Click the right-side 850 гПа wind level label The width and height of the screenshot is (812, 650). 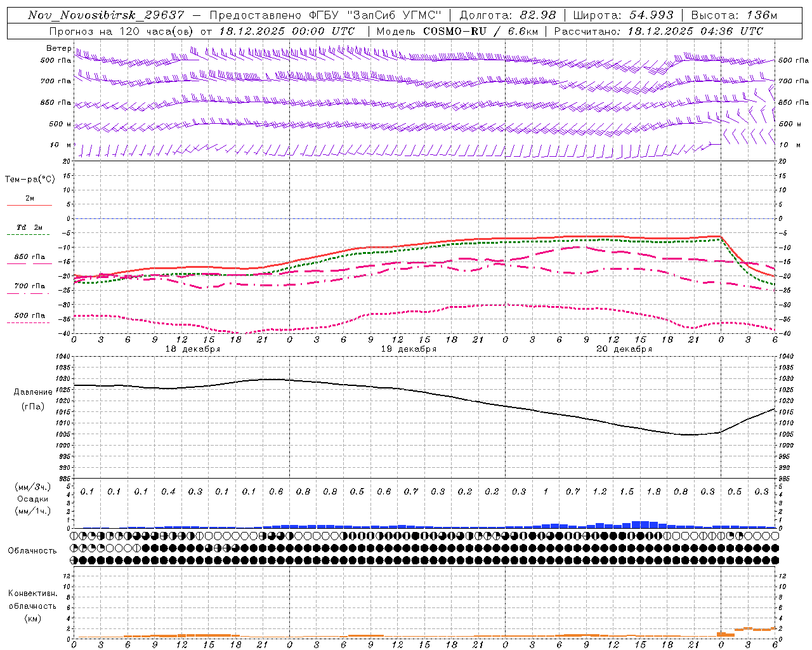pos(794,102)
